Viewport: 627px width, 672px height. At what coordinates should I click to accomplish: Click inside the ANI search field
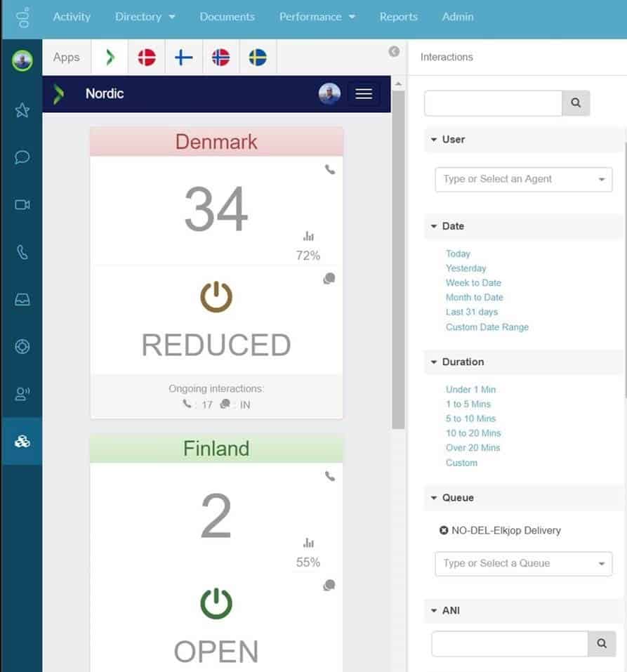510,643
